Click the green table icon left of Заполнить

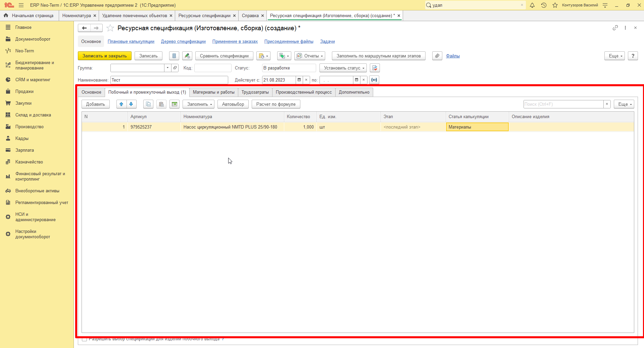[x=175, y=104]
